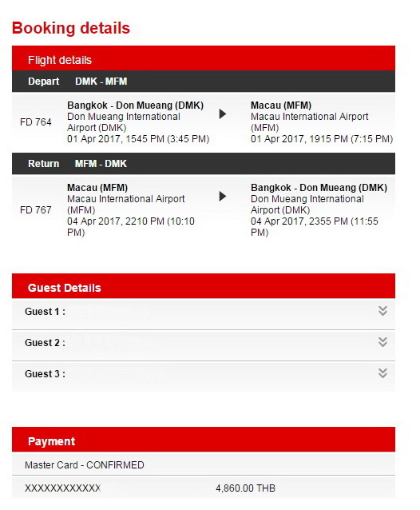Click the Payment section header
This screenshot has height=510, width=420.
click(204, 440)
